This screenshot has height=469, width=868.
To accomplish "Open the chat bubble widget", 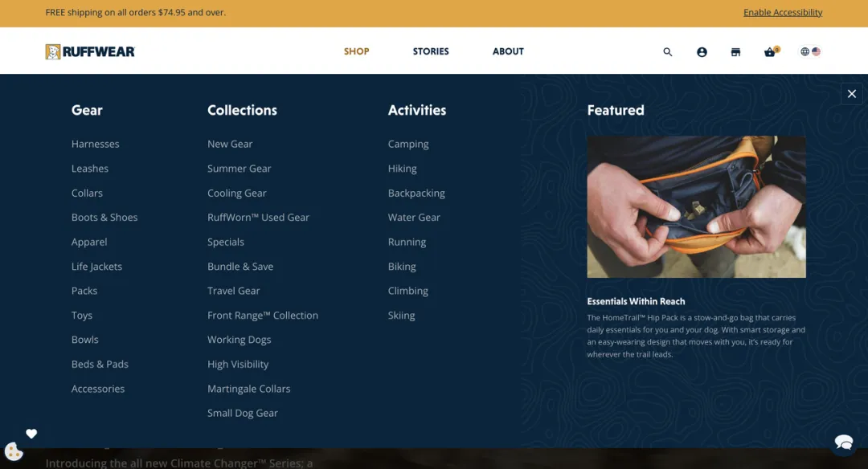I will [844, 442].
